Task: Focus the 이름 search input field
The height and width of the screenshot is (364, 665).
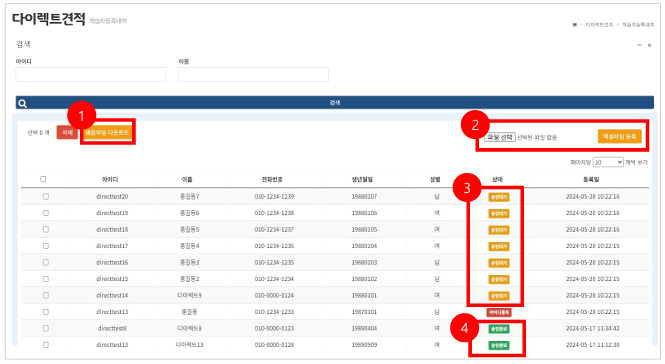Action: (x=253, y=74)
